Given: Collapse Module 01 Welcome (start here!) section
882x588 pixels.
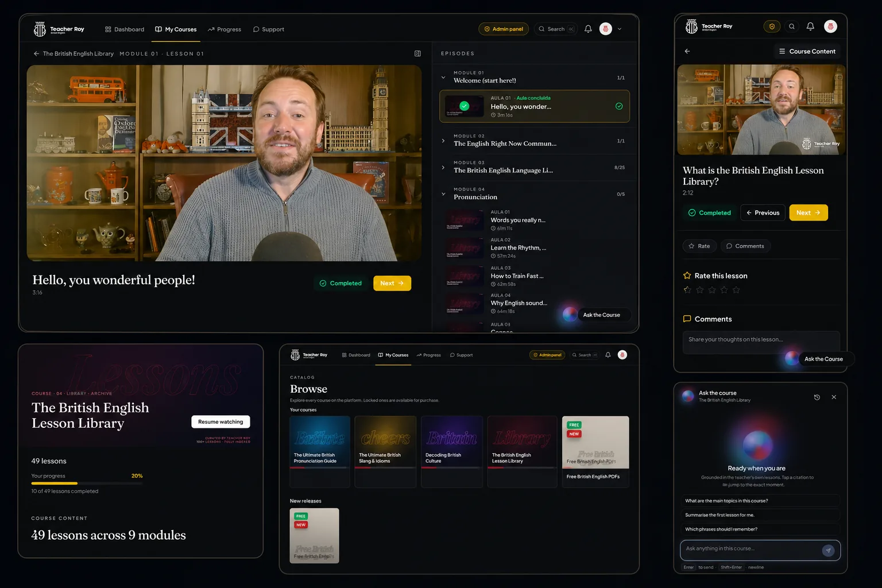Looking at the screenshot, I should (443, 77).
